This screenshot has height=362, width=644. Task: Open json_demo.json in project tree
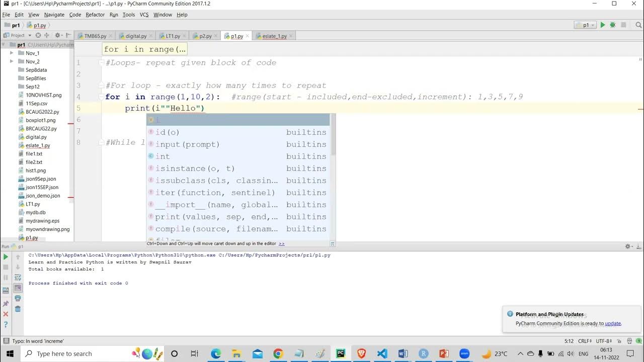coord(42,196)
